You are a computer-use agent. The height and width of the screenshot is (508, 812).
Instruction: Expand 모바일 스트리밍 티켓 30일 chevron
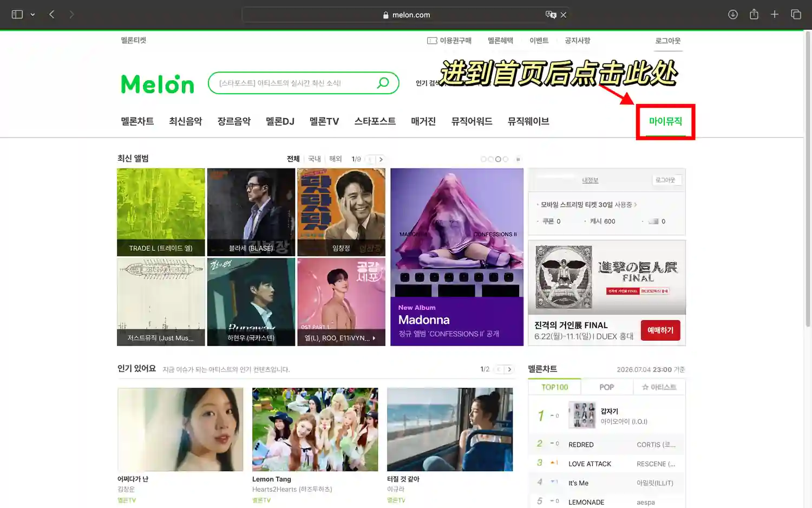click(x=636, y=205)
